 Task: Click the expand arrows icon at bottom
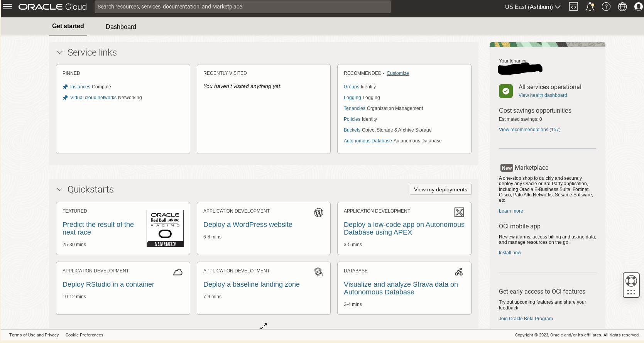pyautogui.click(x=264, y=326)
